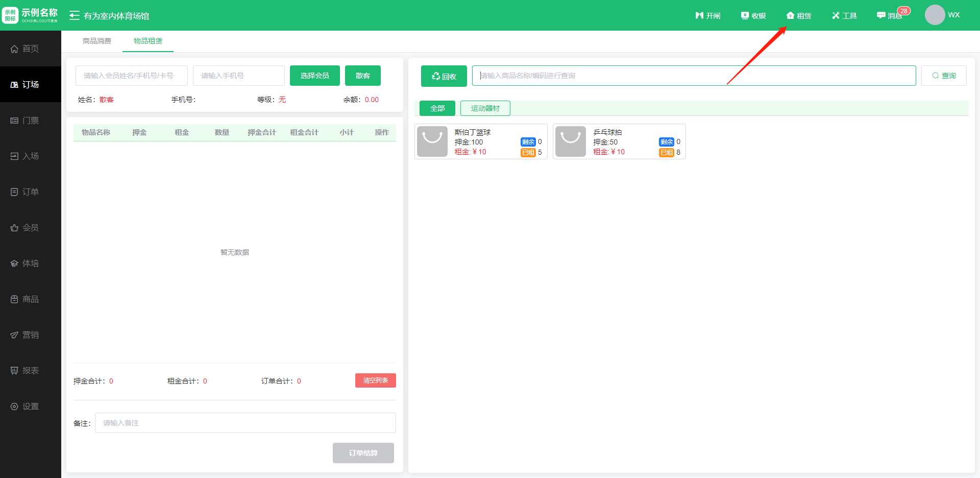This screenshot has height=478, width=980.
Task: Select the 运动器材 category filter
Action: pos(485,108)
